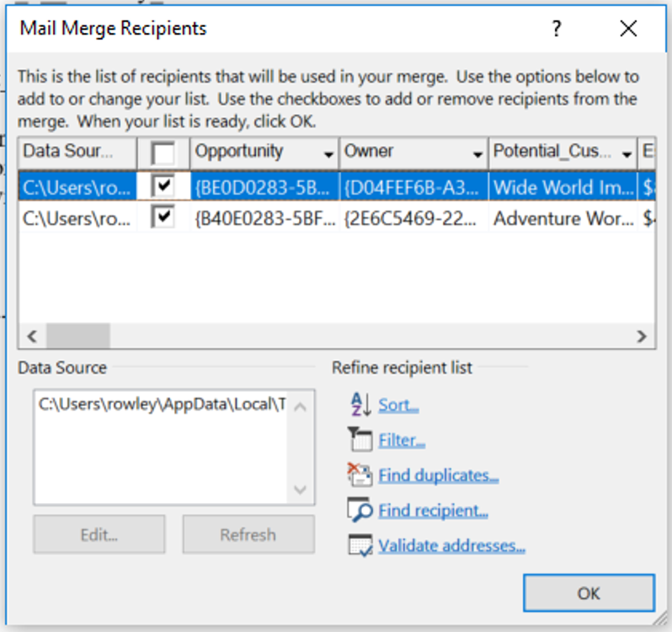The height and width of the screenshot is (632, 672).
Task: Open the Sort... link
Action: [398, 404]
